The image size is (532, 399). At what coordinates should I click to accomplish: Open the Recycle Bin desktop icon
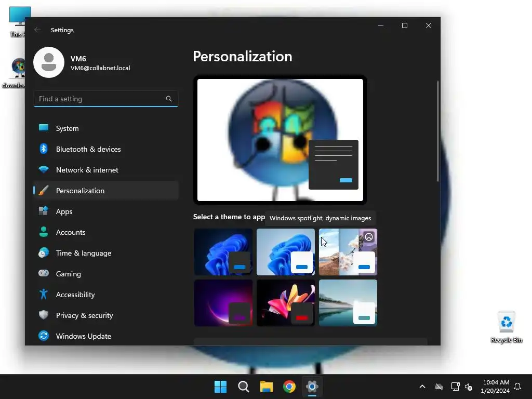tap(506, 327)
